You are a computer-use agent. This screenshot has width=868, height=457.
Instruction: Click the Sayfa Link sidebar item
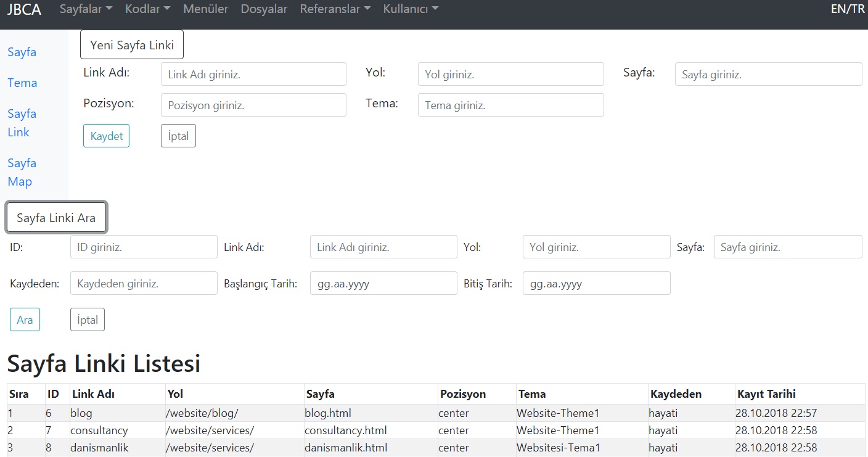pos(22,123)
